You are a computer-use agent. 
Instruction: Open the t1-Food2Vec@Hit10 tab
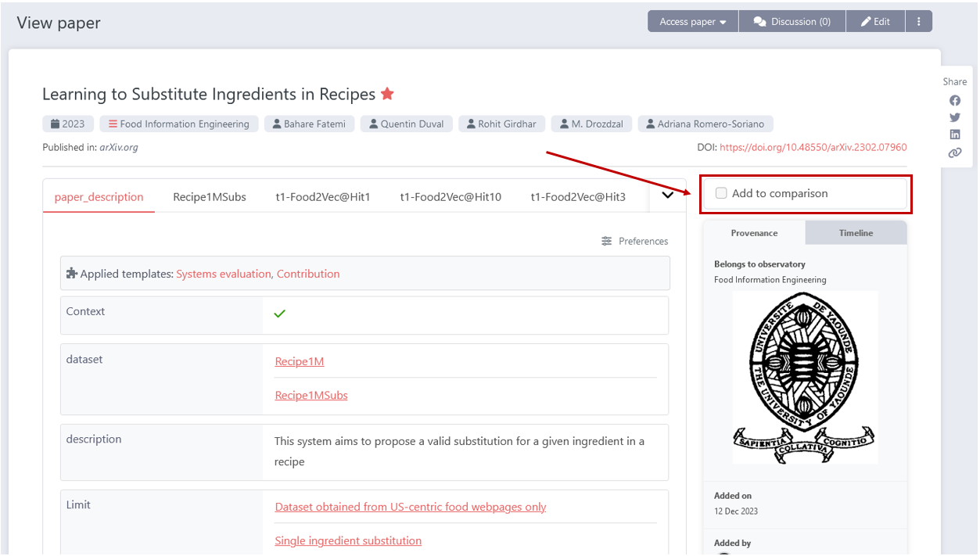pos(451,197)
